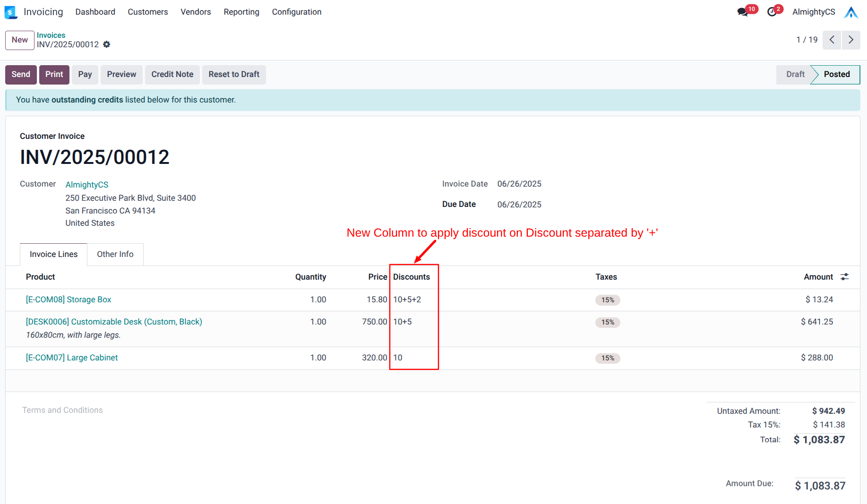The width and height of the screenshot is (867, 504).
Task: Open the Customers menu
Action: tap(147, 12)
